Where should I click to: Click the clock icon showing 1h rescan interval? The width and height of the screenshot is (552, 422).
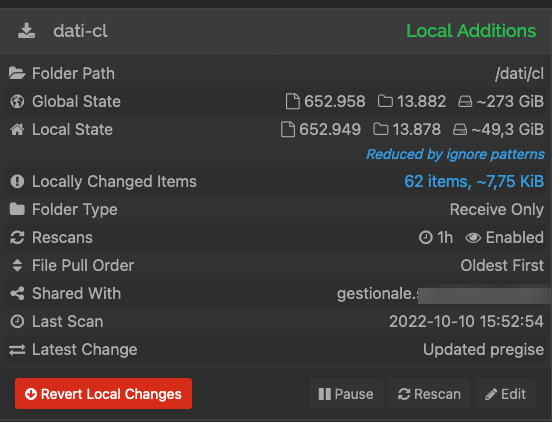coord(426,238)
